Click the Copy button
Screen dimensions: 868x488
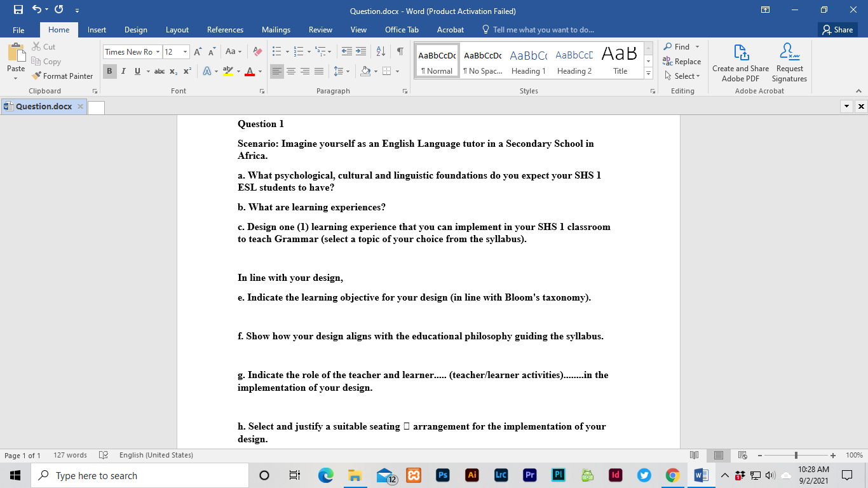[46, 62]
